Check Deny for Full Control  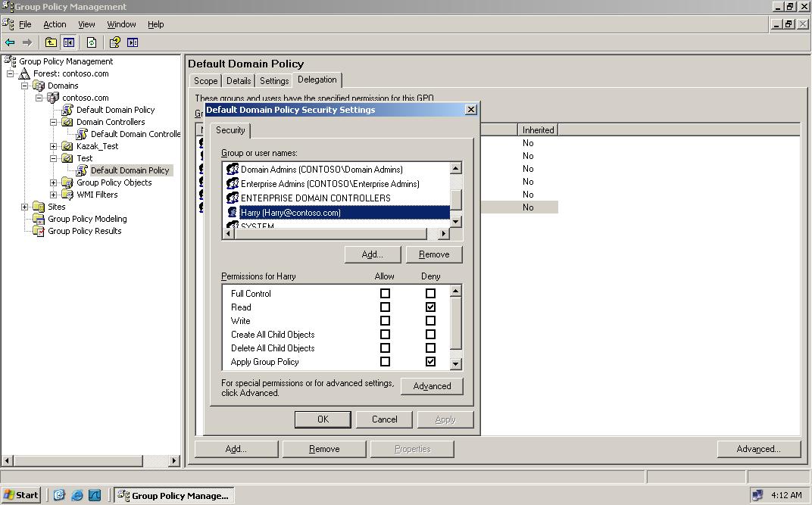430,293
